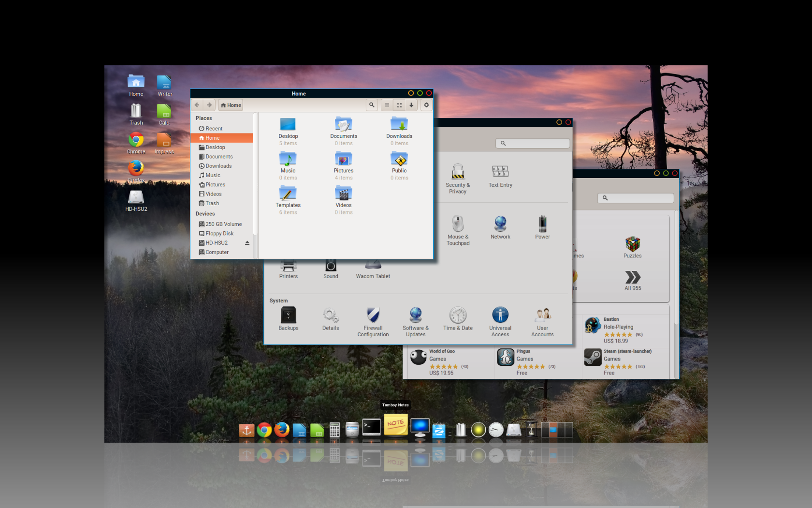Launch Tomboy Notes from the dock
The image size is (812, 508).
(395, 425)
